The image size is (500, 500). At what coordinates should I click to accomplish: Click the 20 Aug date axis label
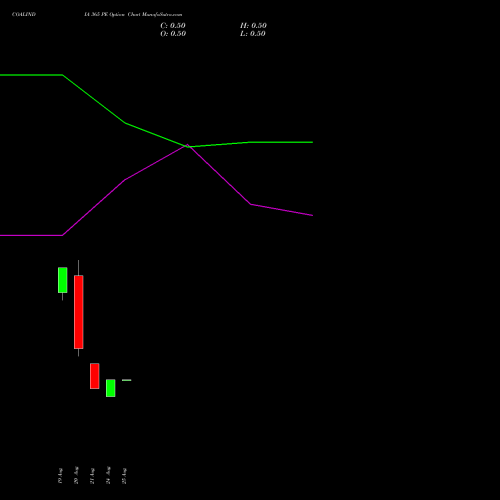point(76,475)
